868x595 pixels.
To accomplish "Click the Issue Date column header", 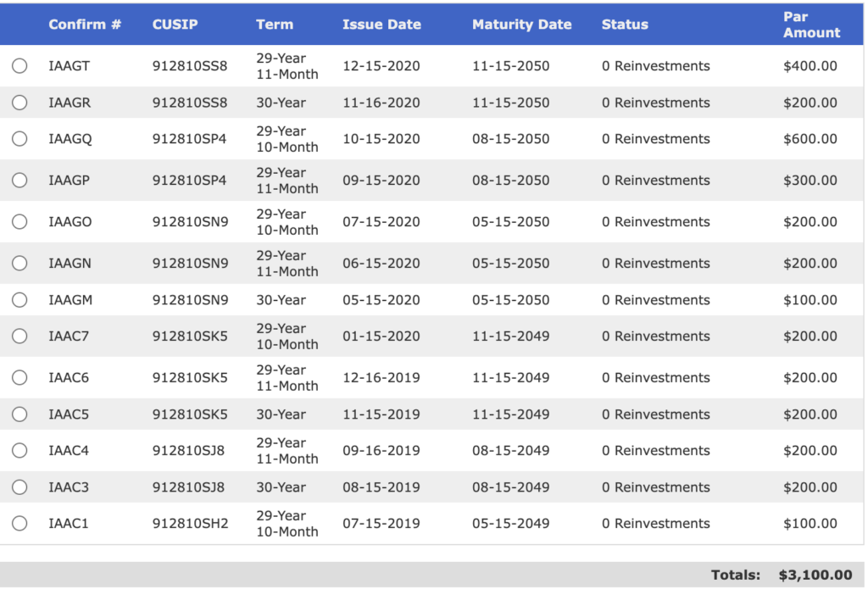I will point(381,25).
